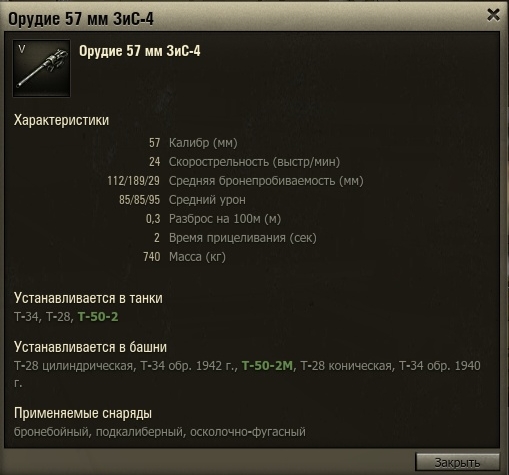Viewport: 509px width, 475px height.
Task: Click the Характеристики section heading
Action: (61, 120)
